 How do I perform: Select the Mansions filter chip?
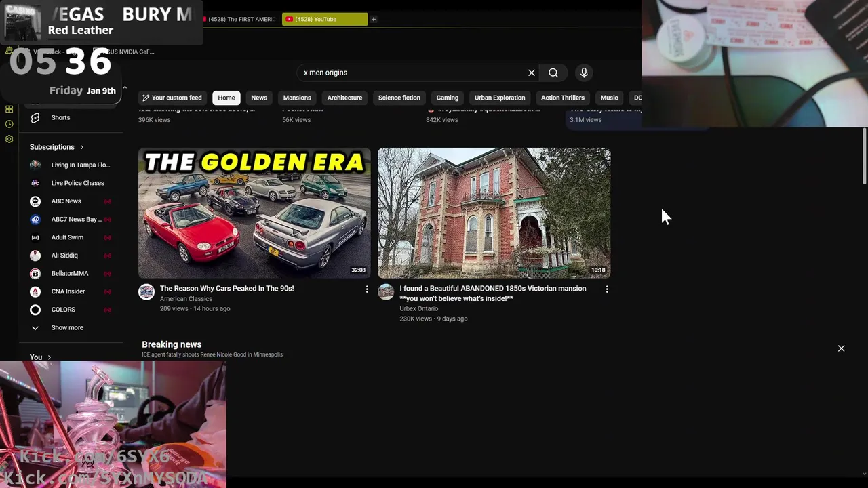[x=297, y=98]
